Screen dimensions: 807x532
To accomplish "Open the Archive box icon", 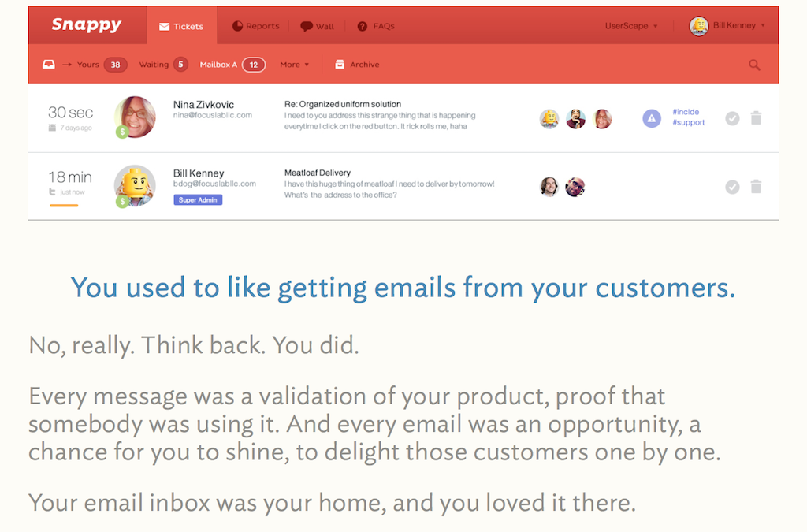I will pyautogui.click(x=340, y=65).
